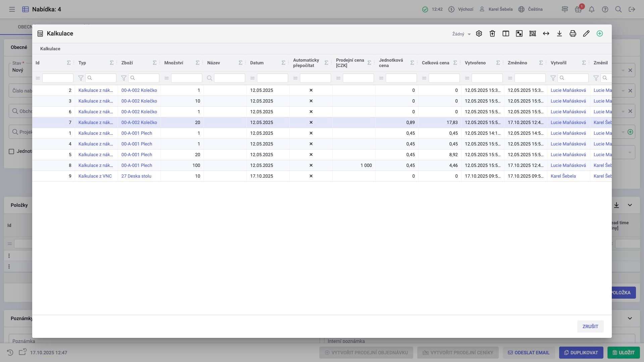
Task: Collapse the Poznámky section chevron
Action: point(630,318)
